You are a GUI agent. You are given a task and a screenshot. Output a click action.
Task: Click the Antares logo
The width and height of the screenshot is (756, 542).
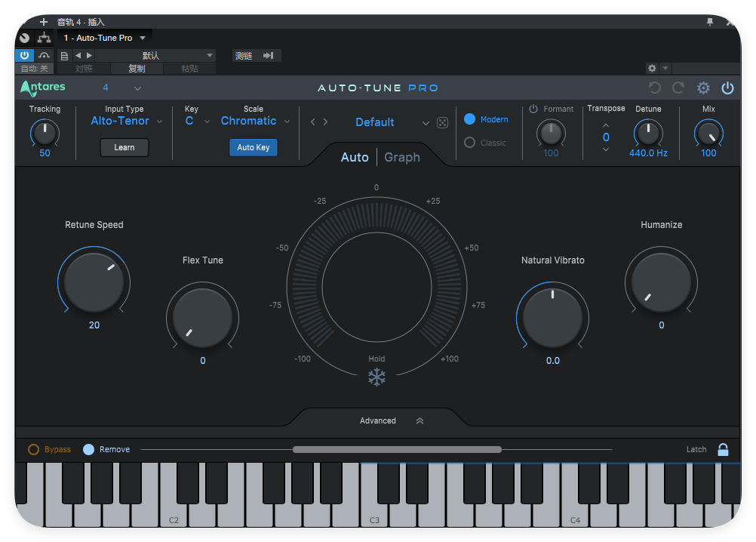(x=43, y=88)
